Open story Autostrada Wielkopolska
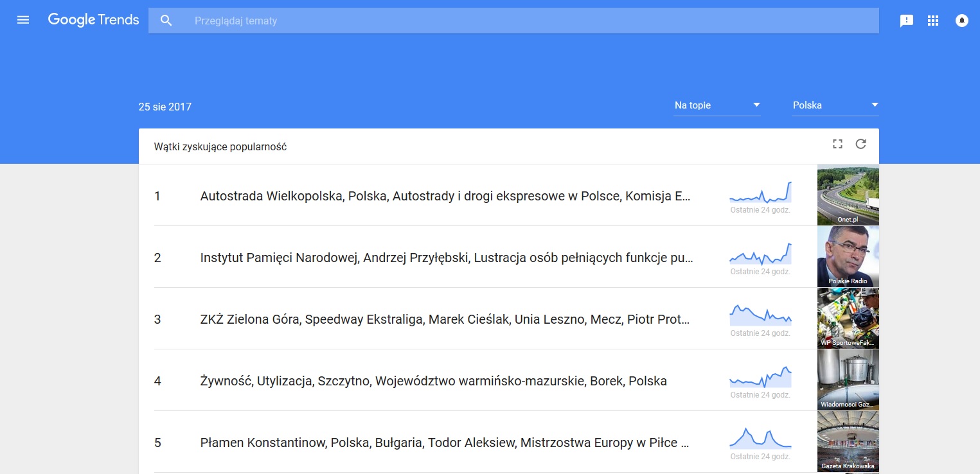980x474 pixels. tap(445, 196)
